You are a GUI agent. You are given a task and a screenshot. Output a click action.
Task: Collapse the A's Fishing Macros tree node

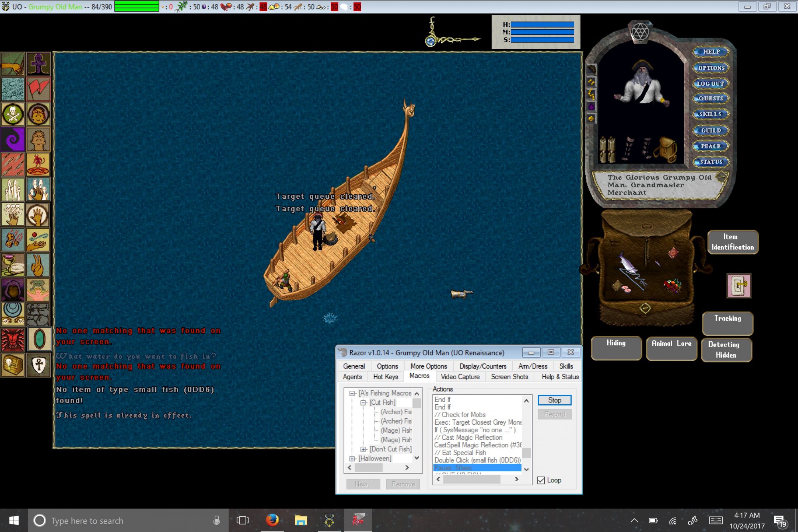point(352,393)
